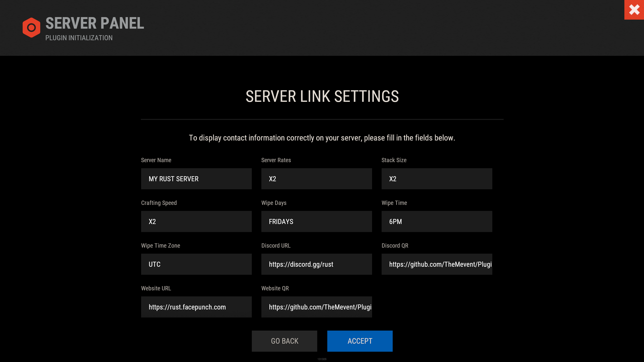Image resolution: width=644 pixels, height=362 pixels.
Task: Select the Server Rates text field
Action: [x=316, y=179]
